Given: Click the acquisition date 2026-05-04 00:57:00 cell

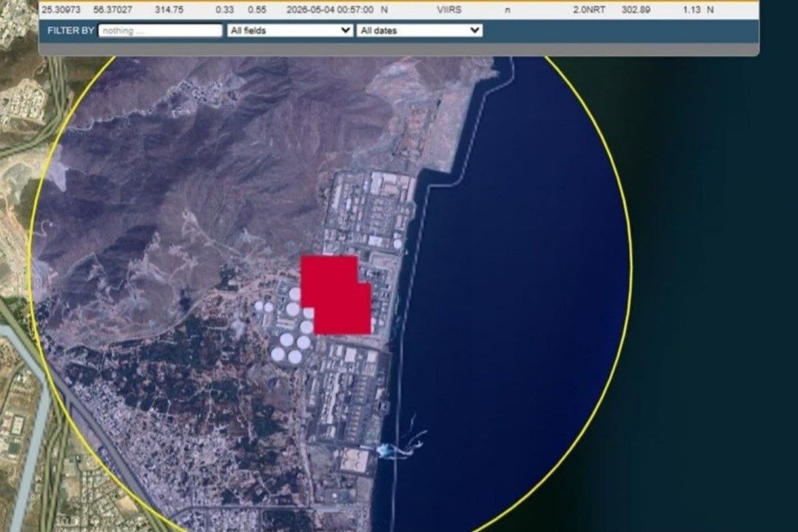Looking at the screenshot, I should coord(330,10).
